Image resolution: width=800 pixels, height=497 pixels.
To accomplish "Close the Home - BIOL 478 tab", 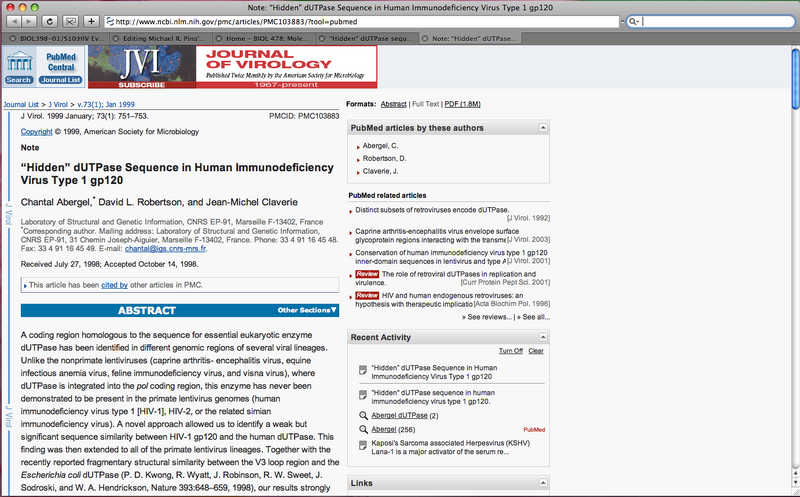I will point(218,38).
